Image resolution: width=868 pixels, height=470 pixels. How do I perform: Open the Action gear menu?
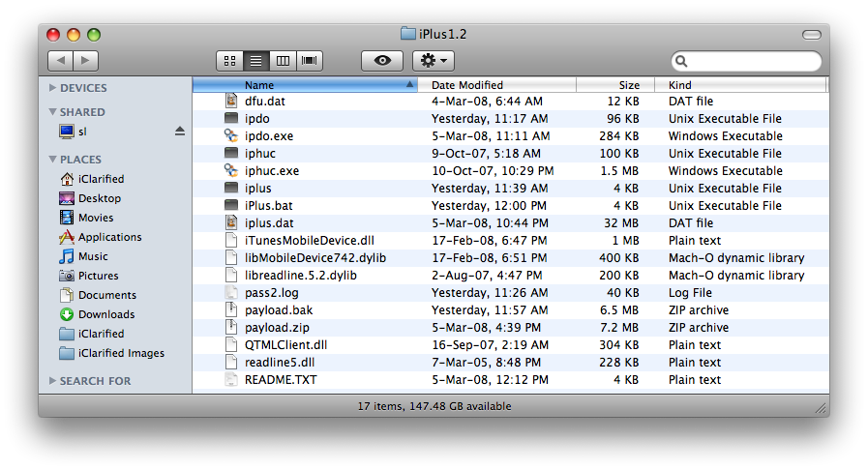coord(433,61)
